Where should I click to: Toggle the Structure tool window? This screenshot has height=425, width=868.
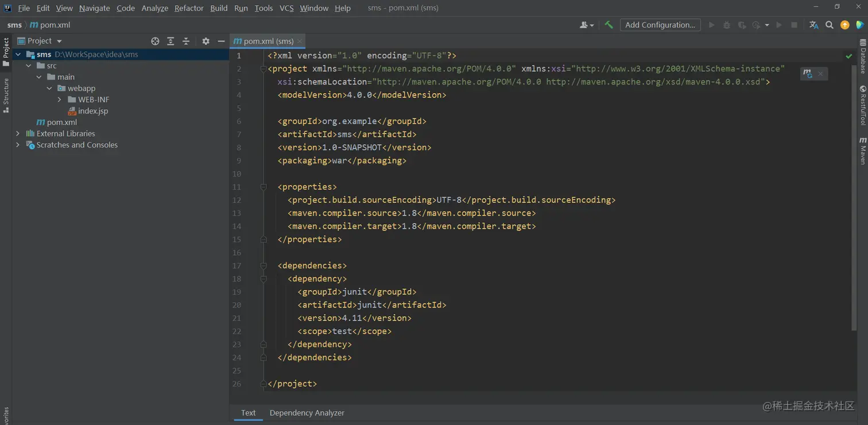6,95
